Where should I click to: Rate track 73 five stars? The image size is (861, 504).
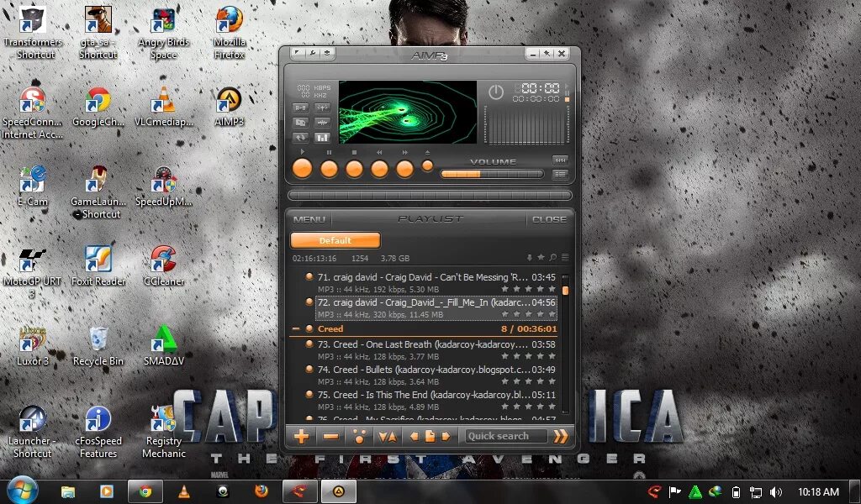[x=552, y=356]
